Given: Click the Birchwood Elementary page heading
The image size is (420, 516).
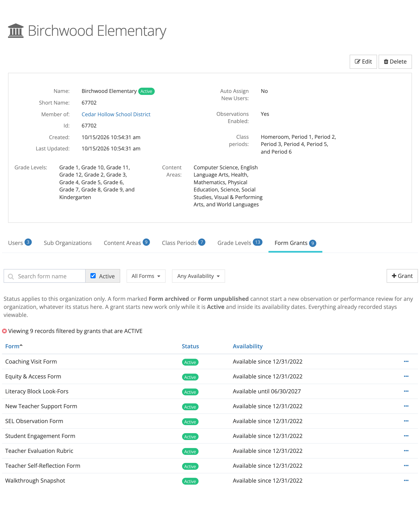Looking at the screenshot, I should pos(97,31).
